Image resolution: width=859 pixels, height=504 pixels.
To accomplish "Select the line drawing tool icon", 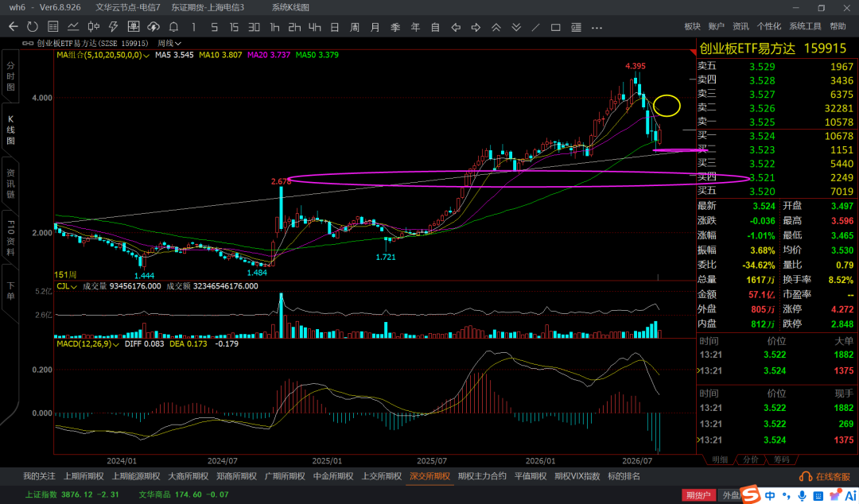I will pos(536,27).
